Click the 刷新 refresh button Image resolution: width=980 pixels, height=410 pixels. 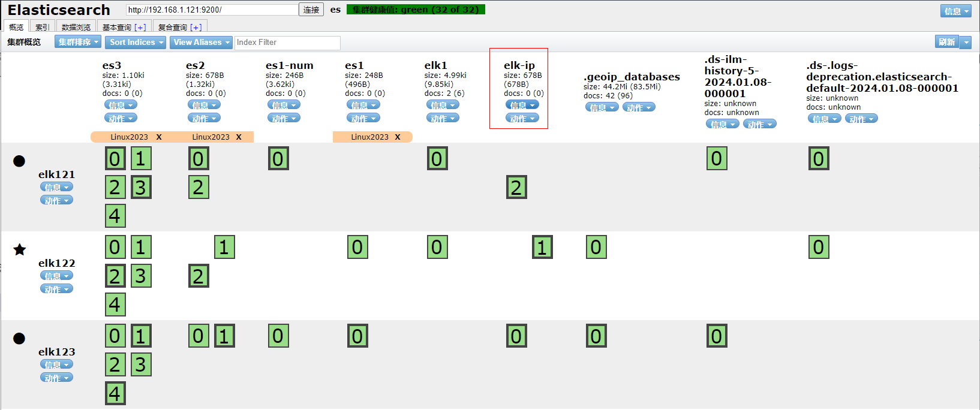tap(946, 42)
